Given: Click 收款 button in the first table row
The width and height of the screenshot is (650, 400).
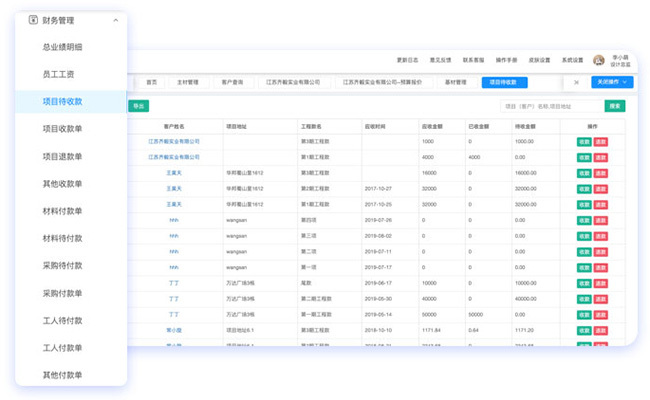Looking at the screenshot, I should point(584,142).
